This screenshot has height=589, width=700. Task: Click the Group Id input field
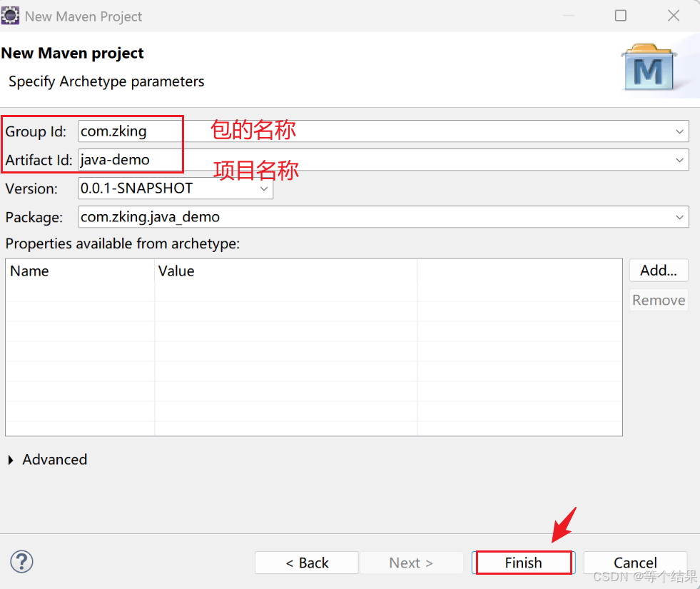[x=383, y=131]
